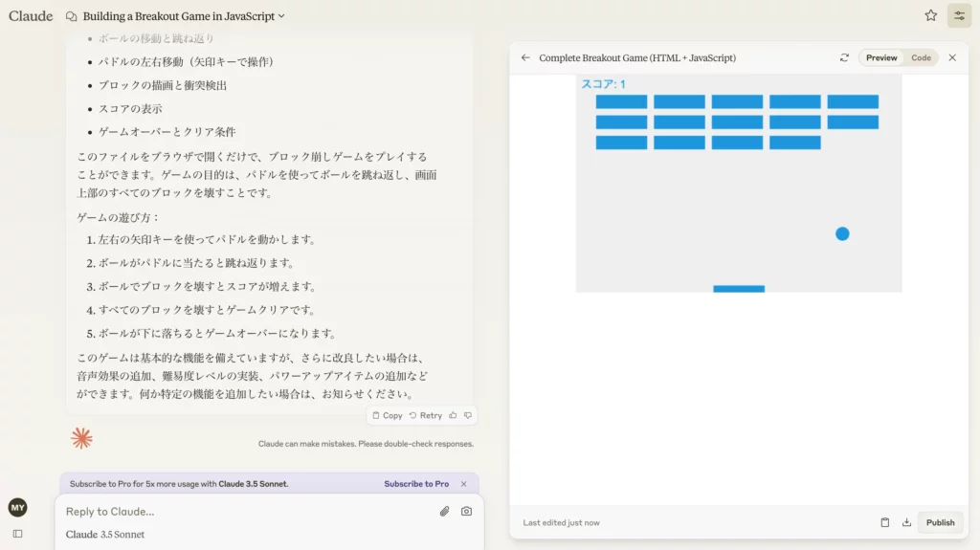
Task: Open the Claude 3.5 Sonnet model selector
Action: tap(105, 534)
